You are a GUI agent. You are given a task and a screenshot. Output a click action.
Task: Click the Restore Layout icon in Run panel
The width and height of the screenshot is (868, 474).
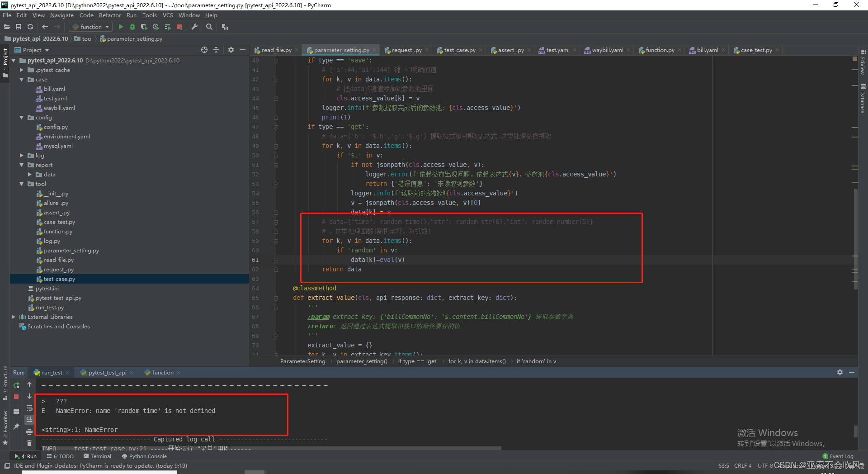click(x=16, y=412)
